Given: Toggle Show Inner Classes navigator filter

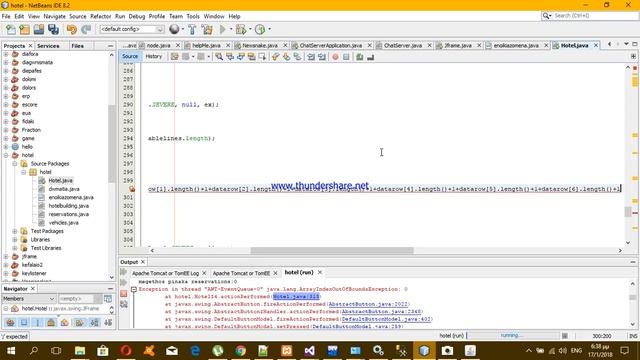Looking at the screenshot, I should click(64, 323).
